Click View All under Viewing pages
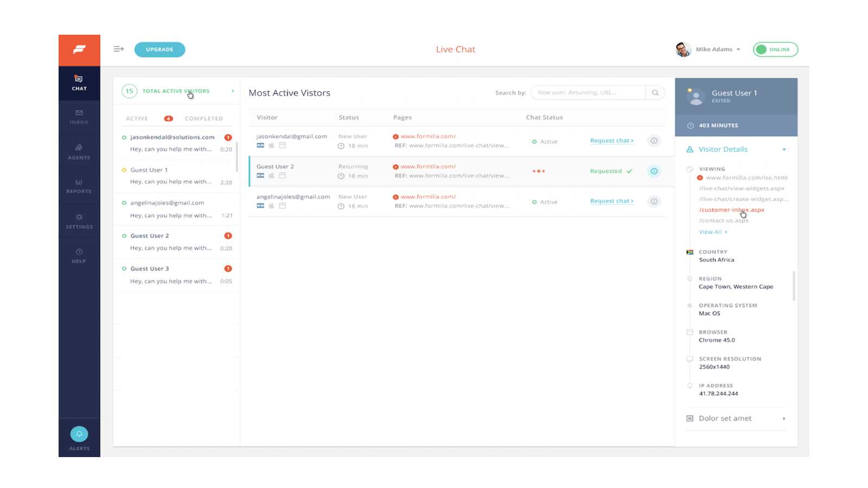The height and width of the screenshot is (488, 868). (x=711, y=232)
